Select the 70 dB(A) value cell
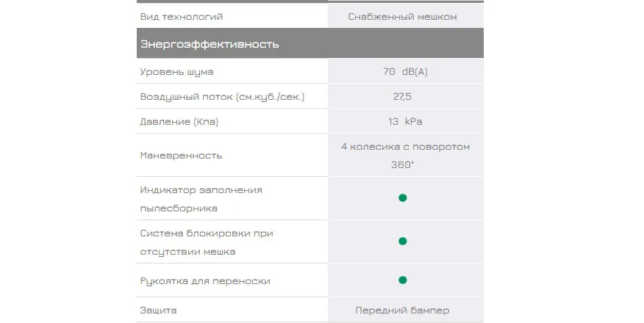The image size is (644, 323). point(405,71)
